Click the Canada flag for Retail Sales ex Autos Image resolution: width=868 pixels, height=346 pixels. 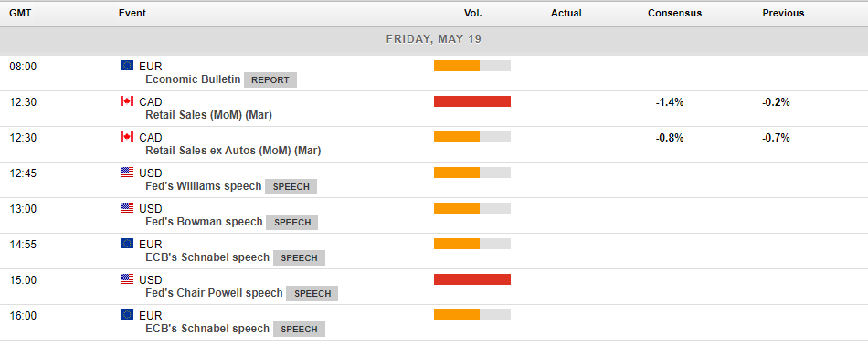point(127,137)
